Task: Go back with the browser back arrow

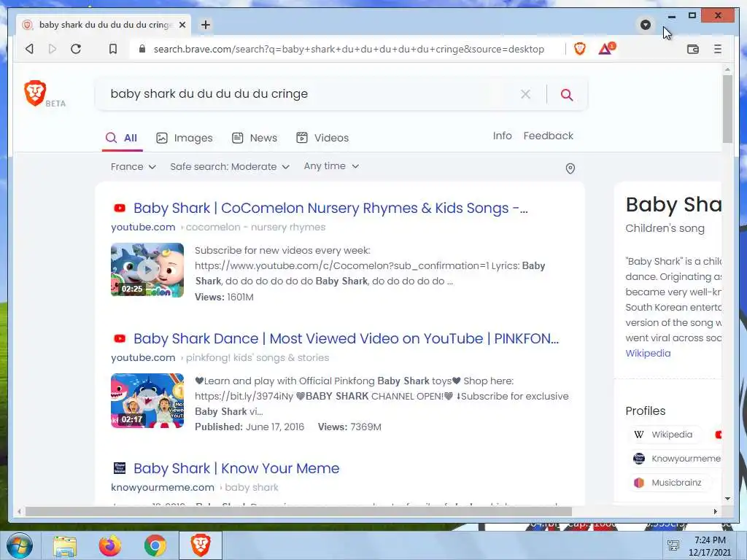Action: tap(29, 49)
